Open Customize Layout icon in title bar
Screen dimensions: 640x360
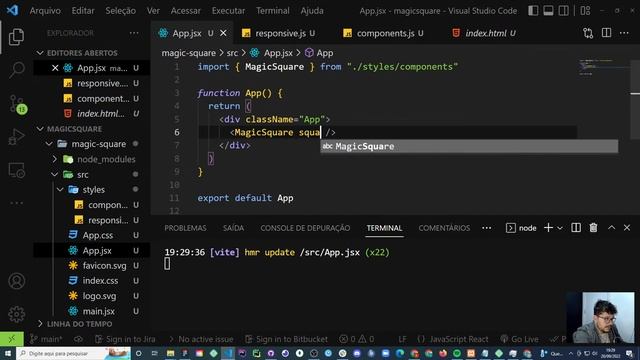(x=585, y=11)
